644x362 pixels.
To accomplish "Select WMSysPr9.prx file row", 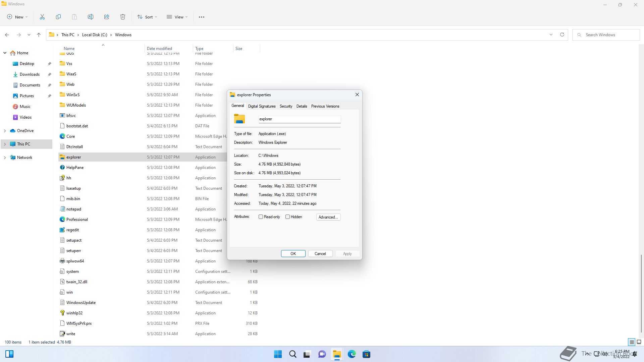I will coord(159,323).
